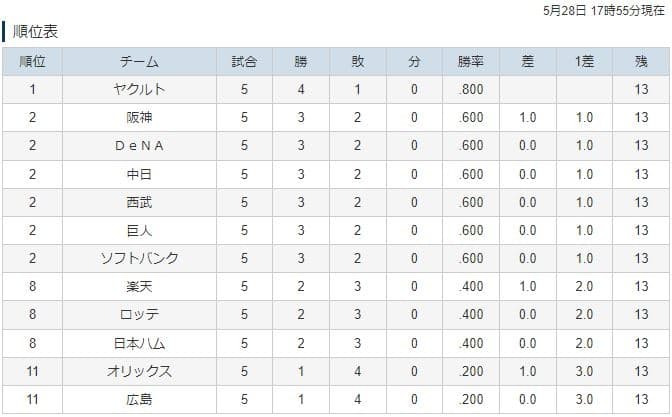Click ヤクルト's .800 win rate cell
Viewport: 672px width, 417px height.
pos(471,89)
